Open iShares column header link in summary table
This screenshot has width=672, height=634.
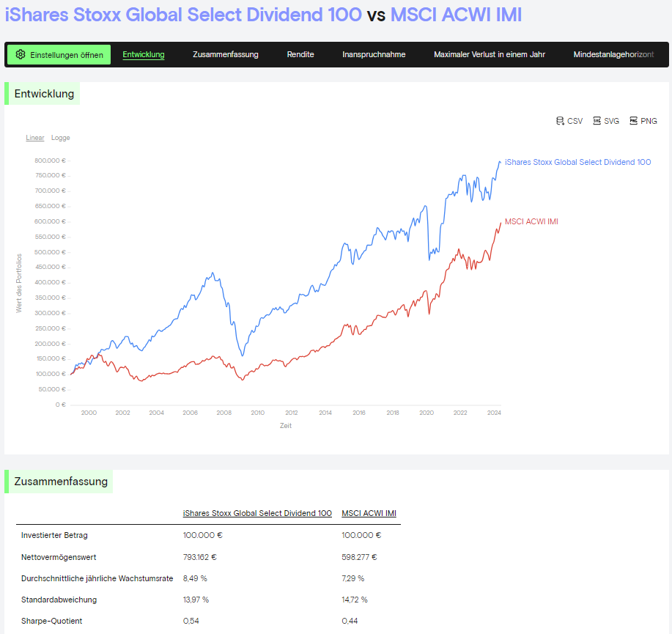[x=257, y=513]
